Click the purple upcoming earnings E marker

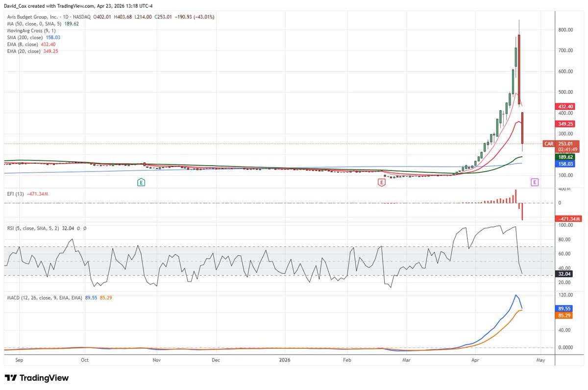tap(535, 182)
